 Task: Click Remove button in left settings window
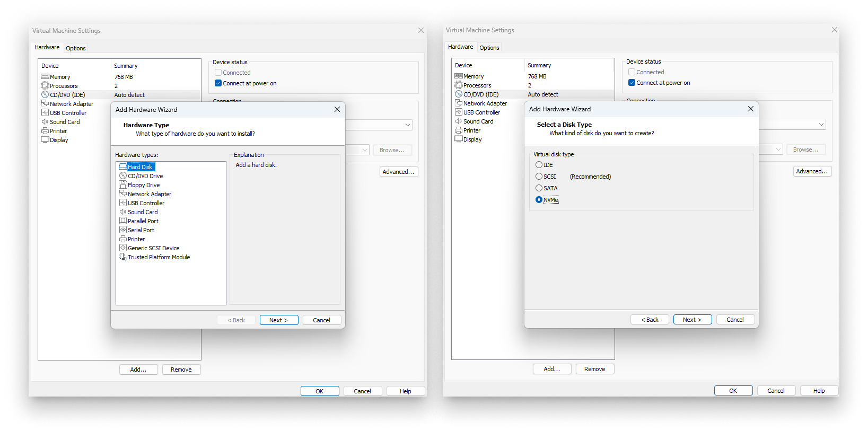(181, 370)
